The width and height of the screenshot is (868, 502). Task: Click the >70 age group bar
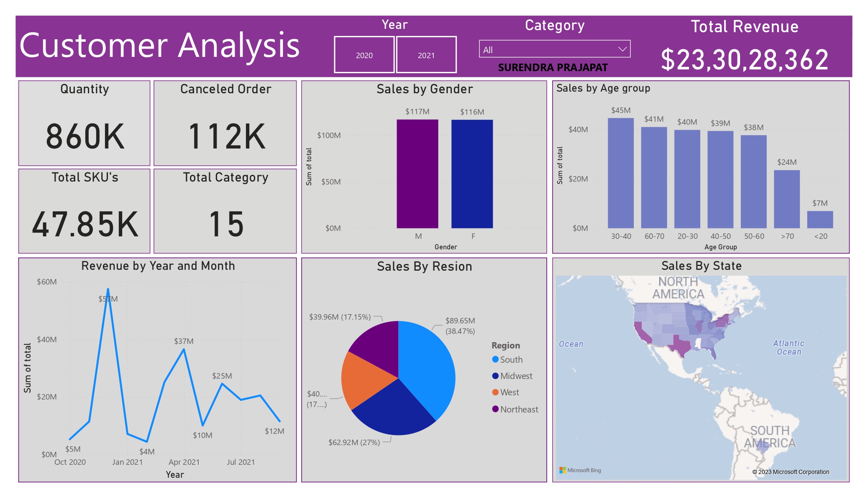point(786,199)
